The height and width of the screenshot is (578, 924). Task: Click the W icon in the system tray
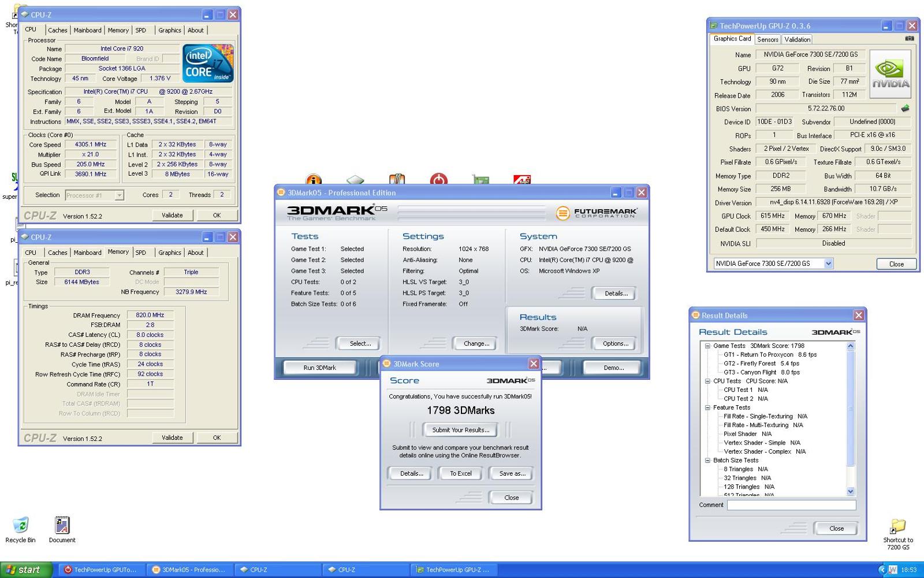click(893, 570)
